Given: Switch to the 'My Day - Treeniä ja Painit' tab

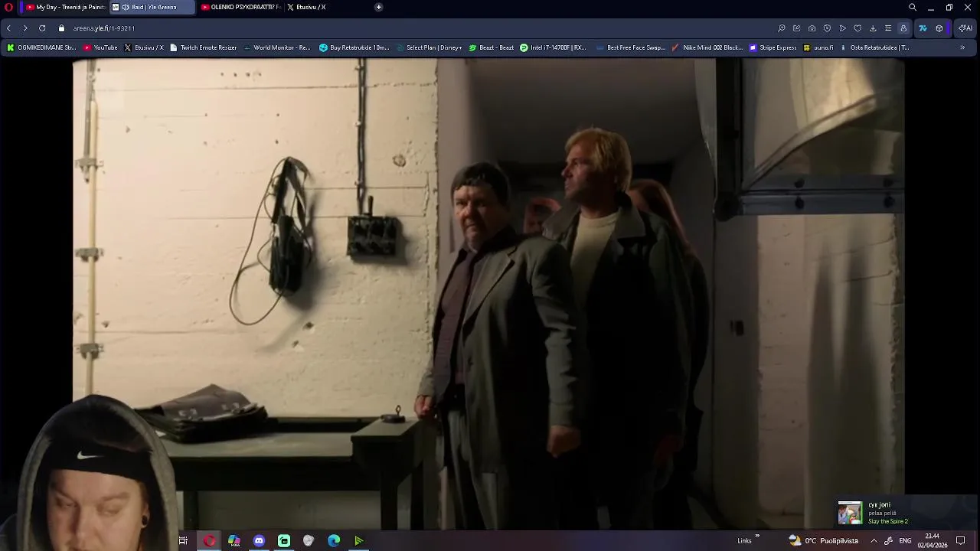Looking at the screenshot, I should [66, 7].
